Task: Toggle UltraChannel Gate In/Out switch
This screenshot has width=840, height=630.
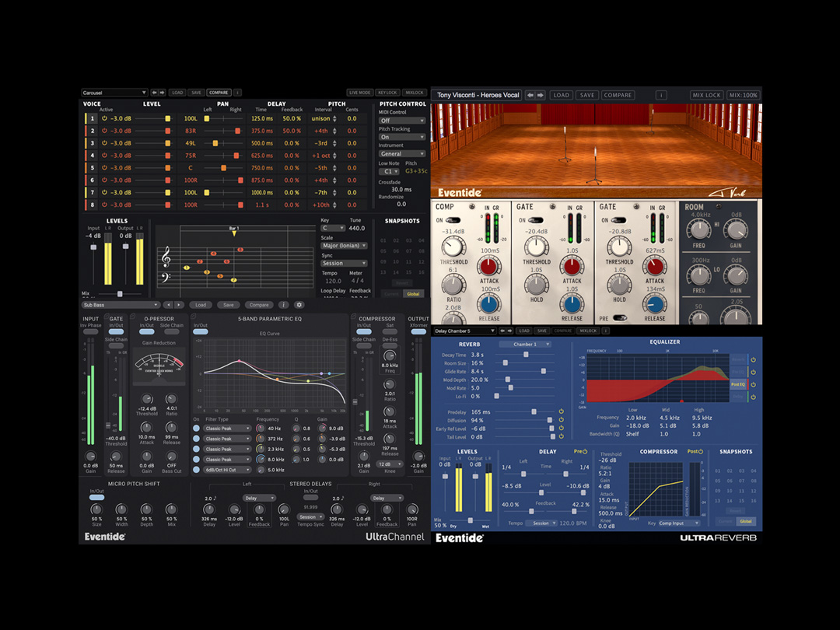Action: [x=116, y=331]
